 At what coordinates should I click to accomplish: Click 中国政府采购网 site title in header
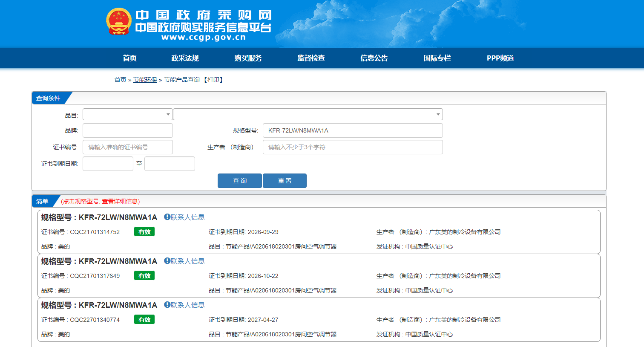pos(204,15)
